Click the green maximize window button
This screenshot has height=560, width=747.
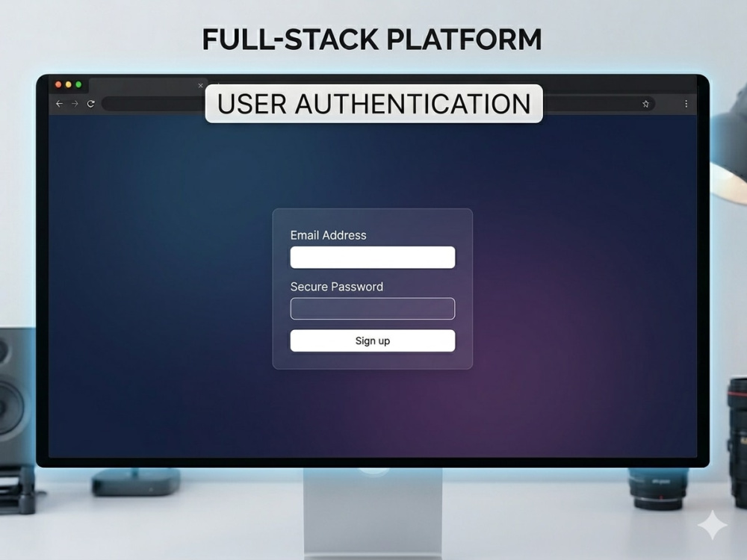pos(78,85)
